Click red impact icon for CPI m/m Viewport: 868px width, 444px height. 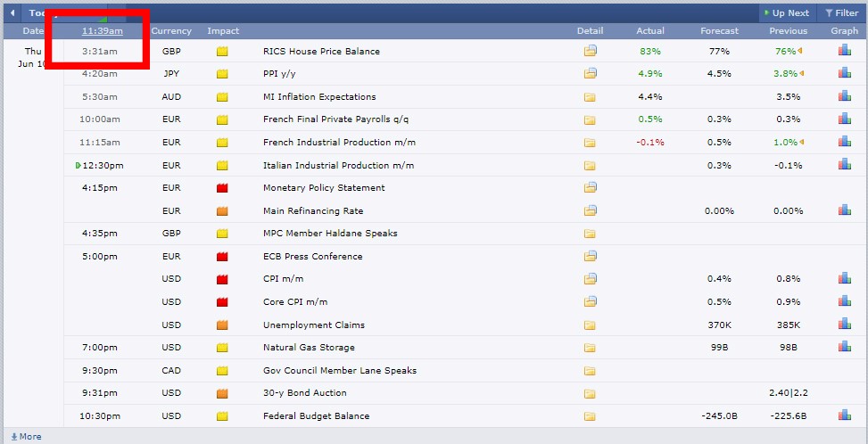click(x=222, y=279)
